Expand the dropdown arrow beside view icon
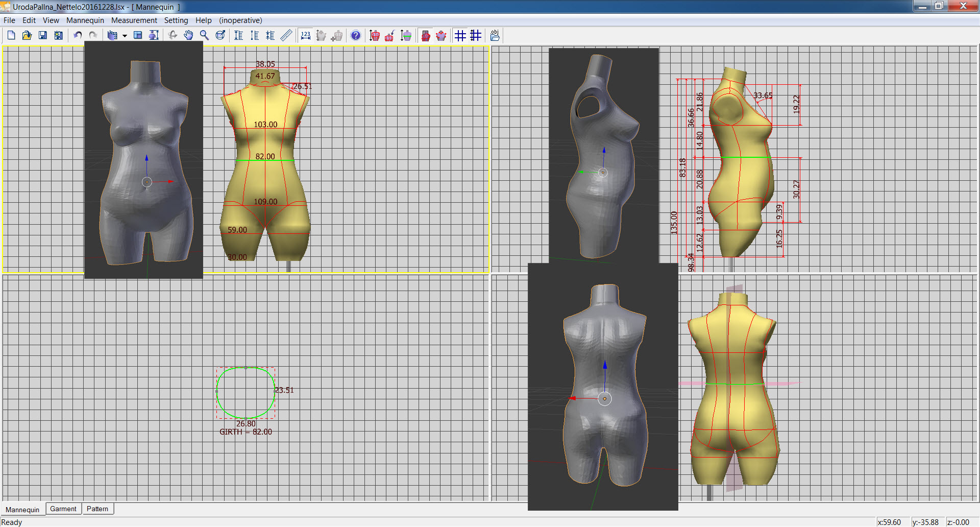Viewport: 980px width, 527px height. click(125, 36)
